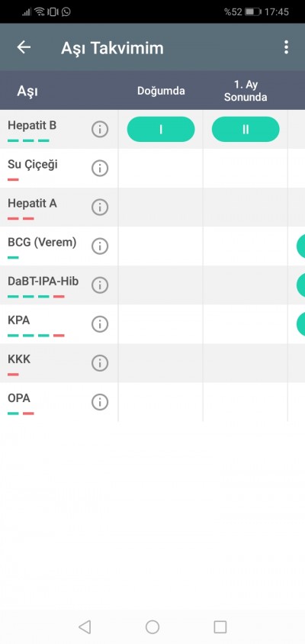Image resolution: width=305 pixels, height=644 pixels.
Task: Open the three-dot overflow menu
Action: click(x=286, y=47)
